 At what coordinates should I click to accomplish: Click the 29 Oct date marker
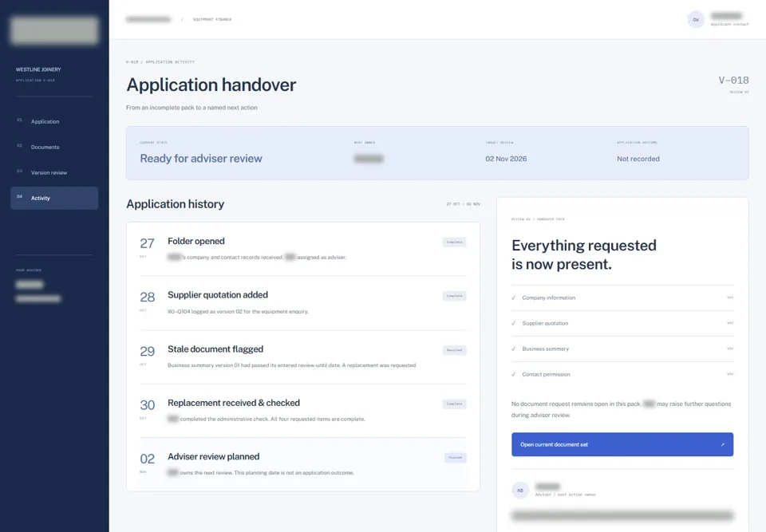(147, 355)
